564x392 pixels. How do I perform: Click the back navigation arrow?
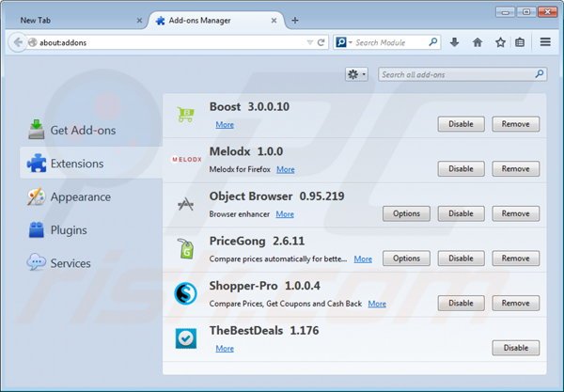(x=17, y=42)
